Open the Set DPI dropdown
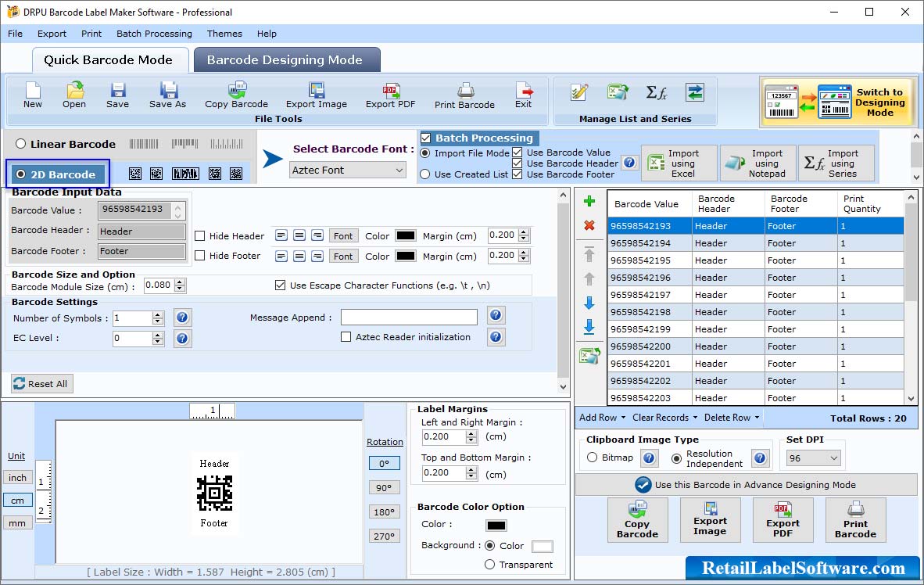Viewport: 924px width, 585px height. point(813,458)
